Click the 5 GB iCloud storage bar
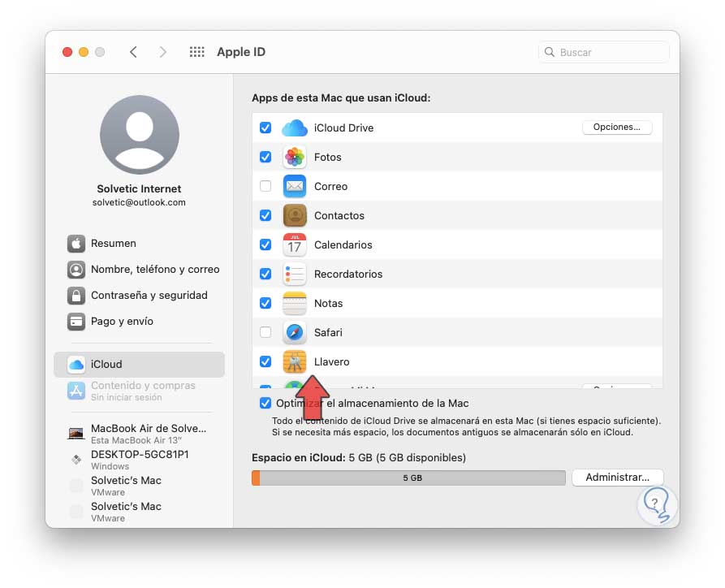 pos(408,478)
